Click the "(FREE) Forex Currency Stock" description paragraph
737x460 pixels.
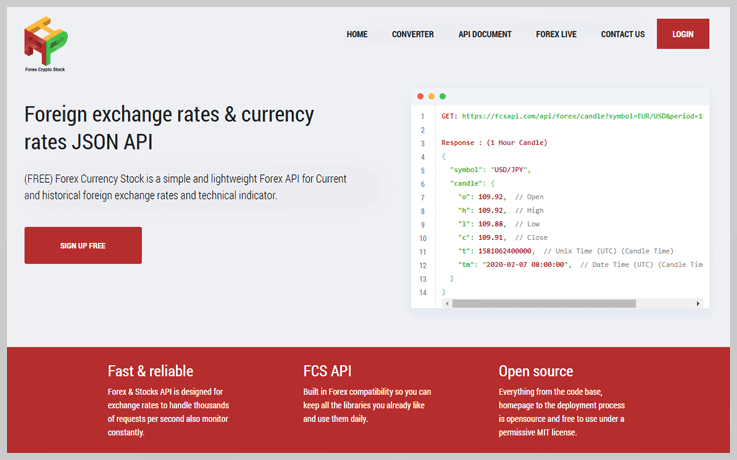click(186, 187)
